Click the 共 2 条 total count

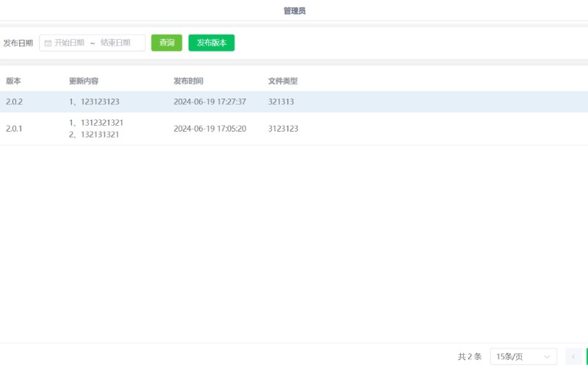(x=470, y=356)
